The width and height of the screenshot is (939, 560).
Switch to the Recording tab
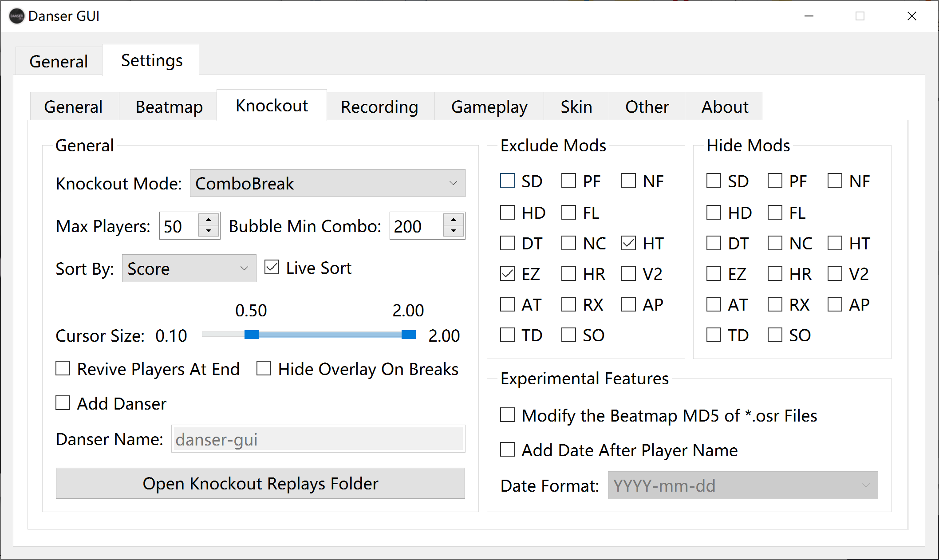[x=379, y=107]
